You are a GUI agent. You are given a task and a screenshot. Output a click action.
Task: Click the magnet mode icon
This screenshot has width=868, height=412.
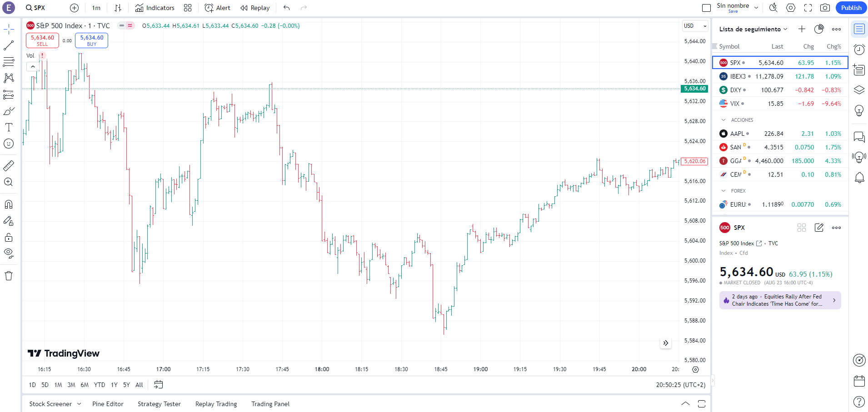pyautogui.click(x=9, y=204)
